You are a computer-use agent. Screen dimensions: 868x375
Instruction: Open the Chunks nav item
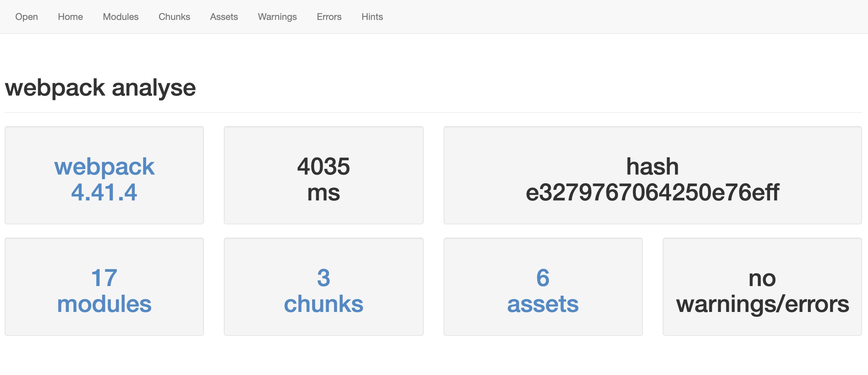tap(174, 17)
